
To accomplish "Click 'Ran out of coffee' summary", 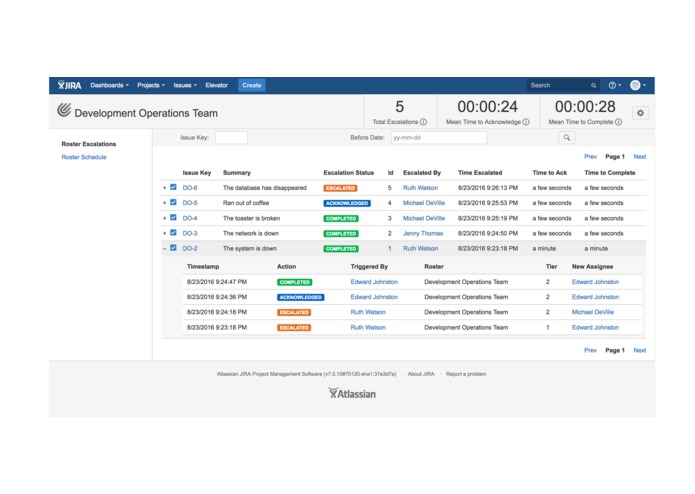I will tap(246, 203).
